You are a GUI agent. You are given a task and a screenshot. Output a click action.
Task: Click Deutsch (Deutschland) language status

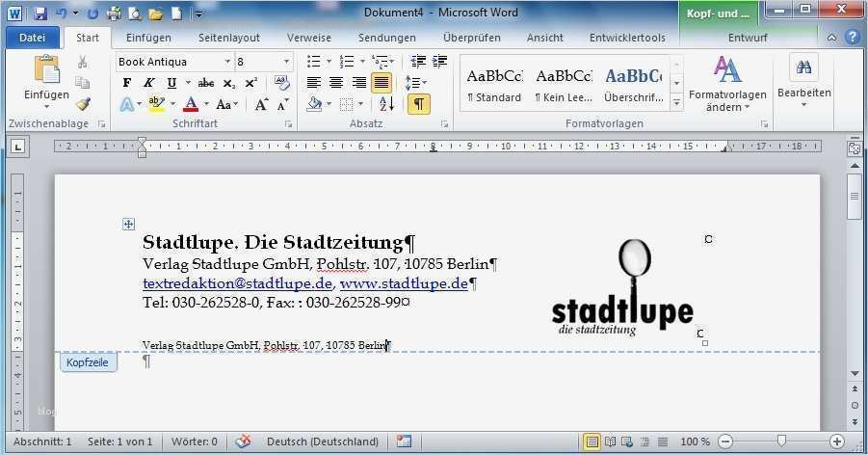pos(323,442)
